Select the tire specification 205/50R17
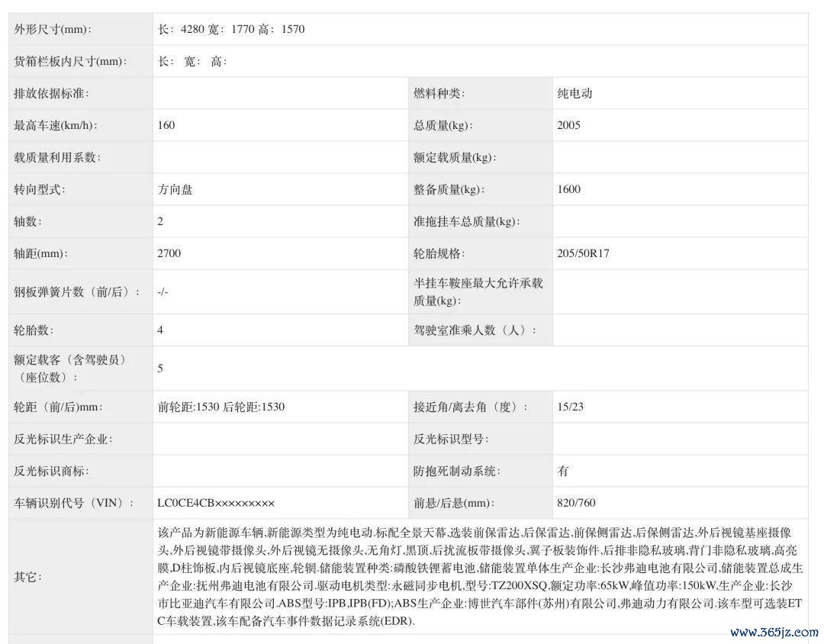Viewport: 824px width, 644px height. [x=583, y=253]
